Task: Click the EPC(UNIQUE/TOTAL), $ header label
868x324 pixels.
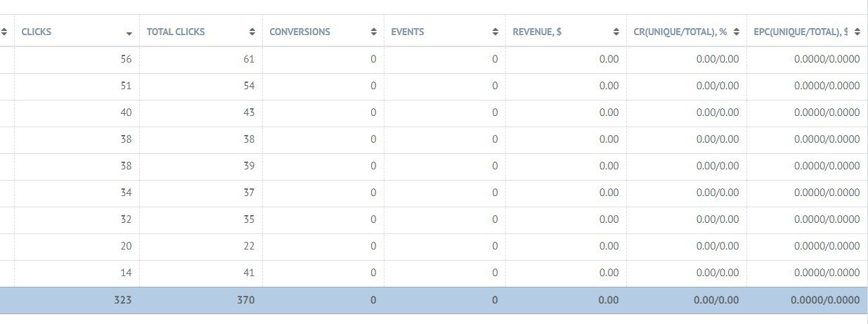Action: (801, 32)
